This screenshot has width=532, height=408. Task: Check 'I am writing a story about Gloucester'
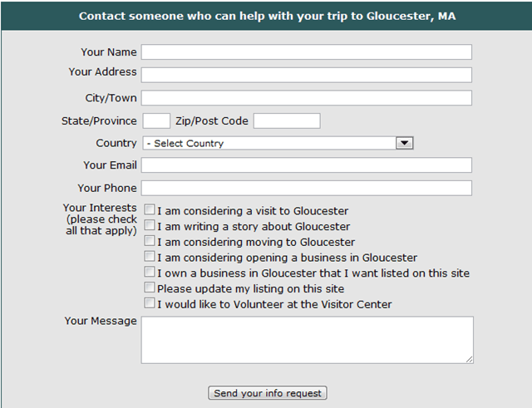(x=150, y=225)
